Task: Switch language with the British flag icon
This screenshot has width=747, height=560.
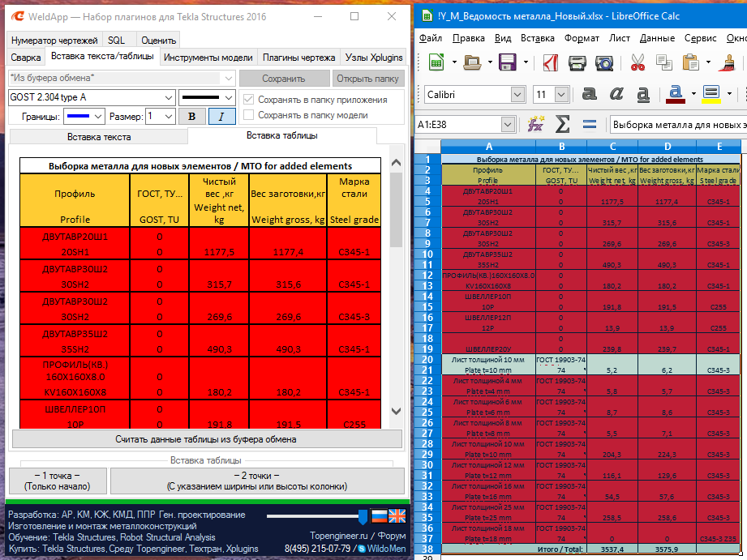Action: tap(397, 516)
